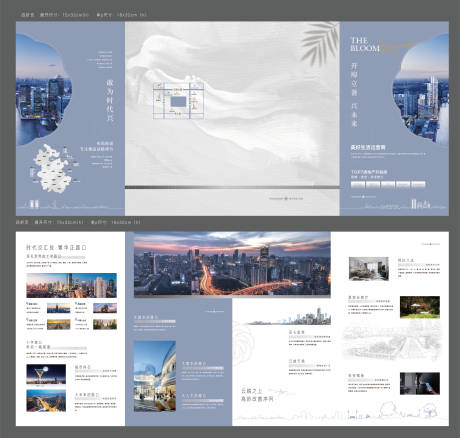Screen dimensions: 460x438
Task: Select the cocktail glass night photo
Action: [46, 374]
